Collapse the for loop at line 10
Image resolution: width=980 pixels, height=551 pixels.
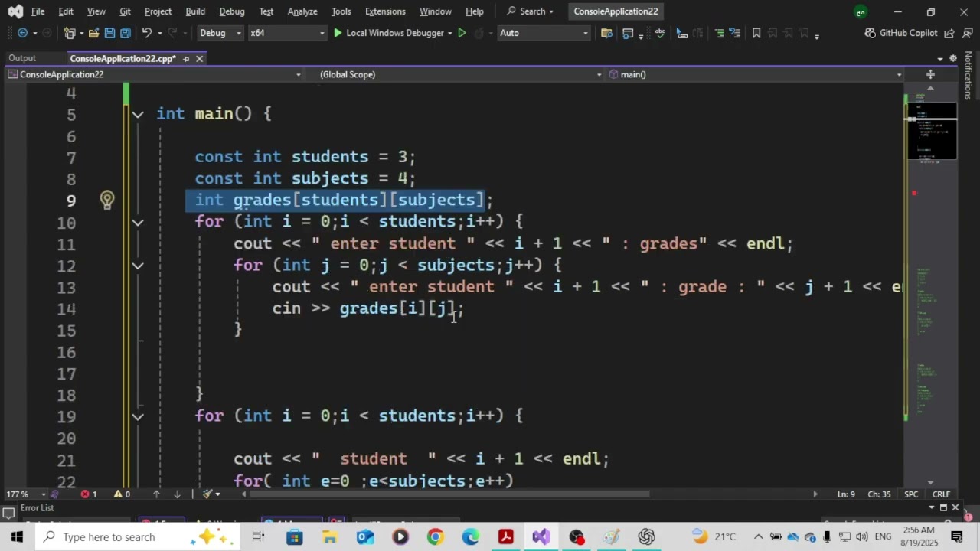tap(137, 222)
